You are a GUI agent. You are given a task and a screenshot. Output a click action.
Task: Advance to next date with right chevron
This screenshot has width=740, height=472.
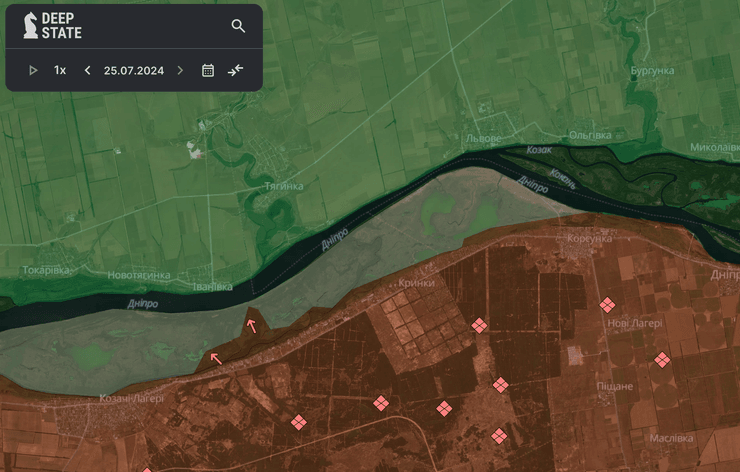(180, 70)
